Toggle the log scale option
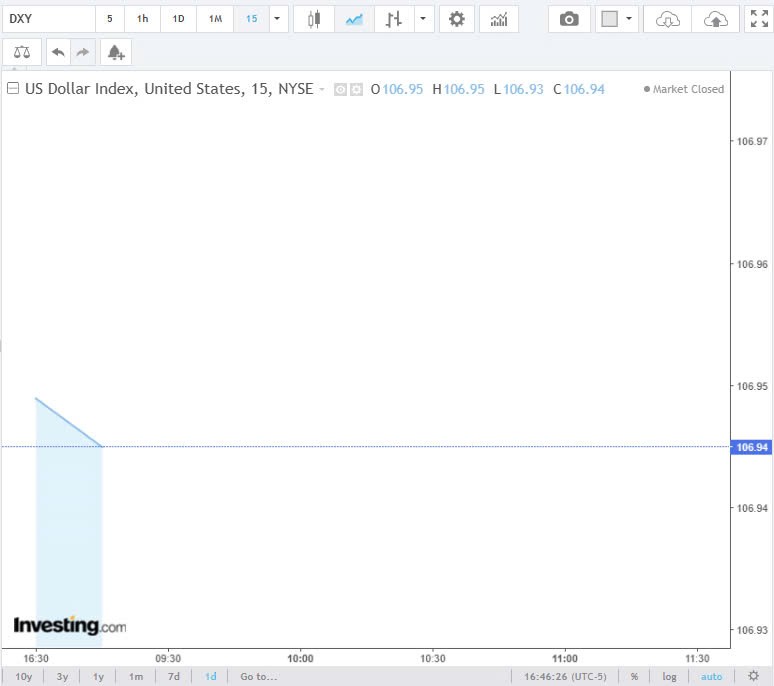774x686 pixels. click(669, 677)
